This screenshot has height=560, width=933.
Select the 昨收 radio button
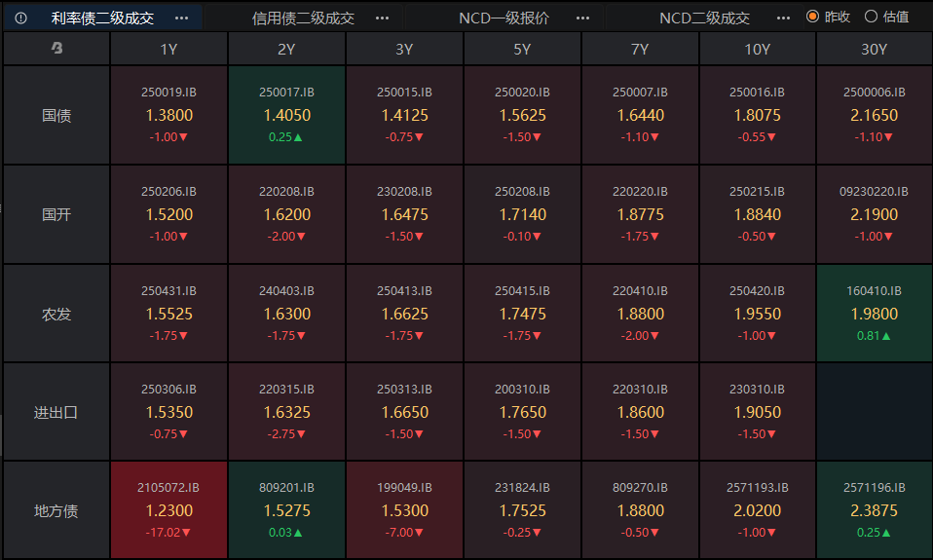pos(812,17)
